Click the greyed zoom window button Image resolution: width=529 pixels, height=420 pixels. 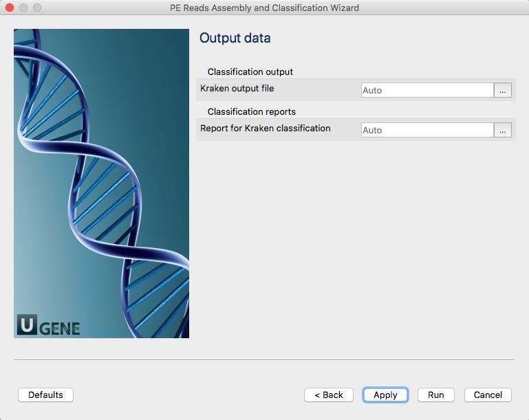tap(37, 8)
